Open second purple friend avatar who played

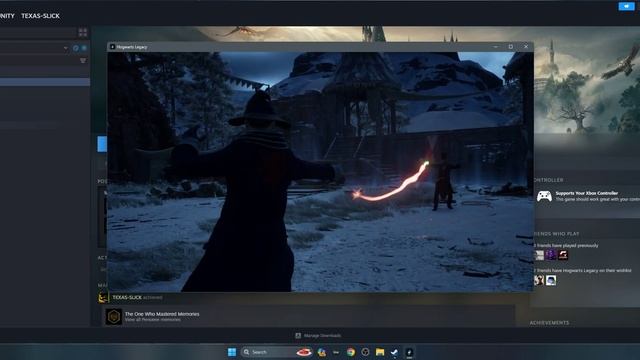(x=551, y=256)
